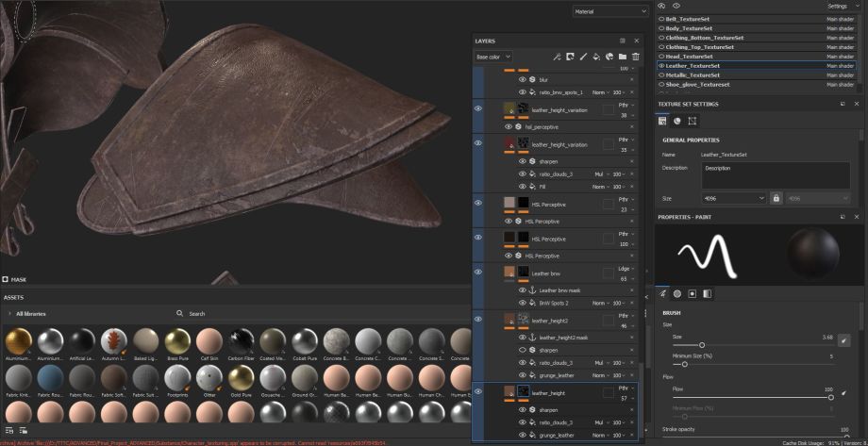
Task: Click the add paint layer brush icon
Action: click(x=583, y=57)
